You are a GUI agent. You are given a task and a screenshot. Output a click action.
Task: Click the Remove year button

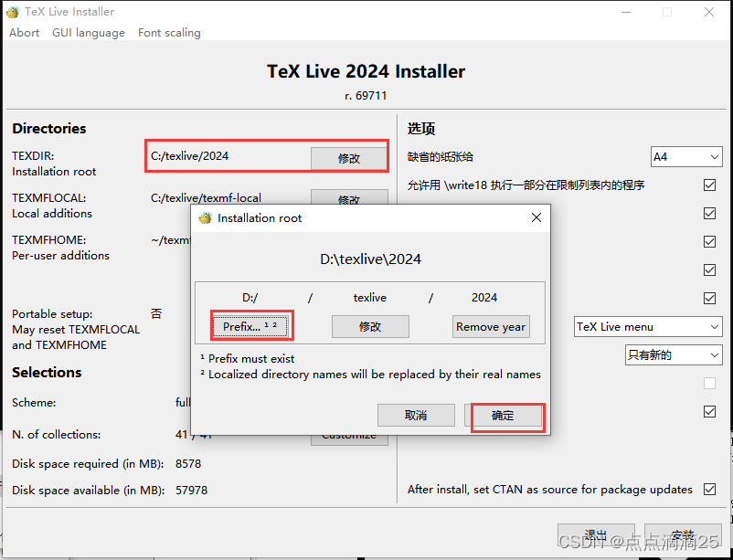[491, 326]
